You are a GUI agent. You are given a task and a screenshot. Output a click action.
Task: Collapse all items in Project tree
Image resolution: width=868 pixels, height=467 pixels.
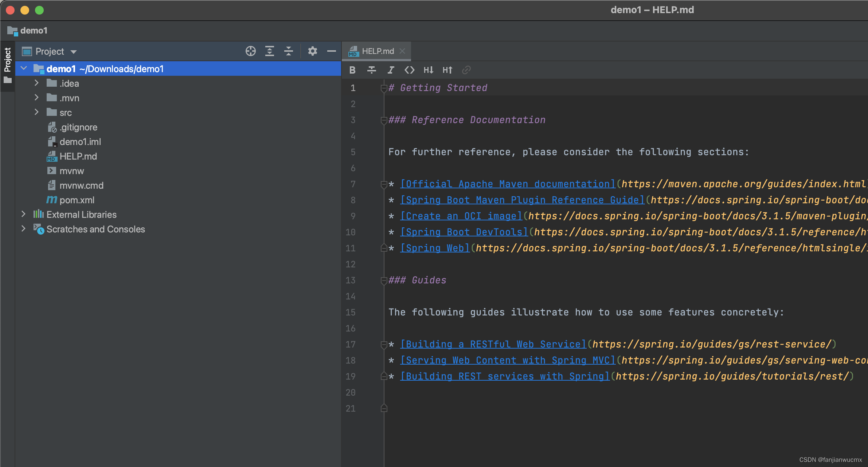click(x=288, y=51)
